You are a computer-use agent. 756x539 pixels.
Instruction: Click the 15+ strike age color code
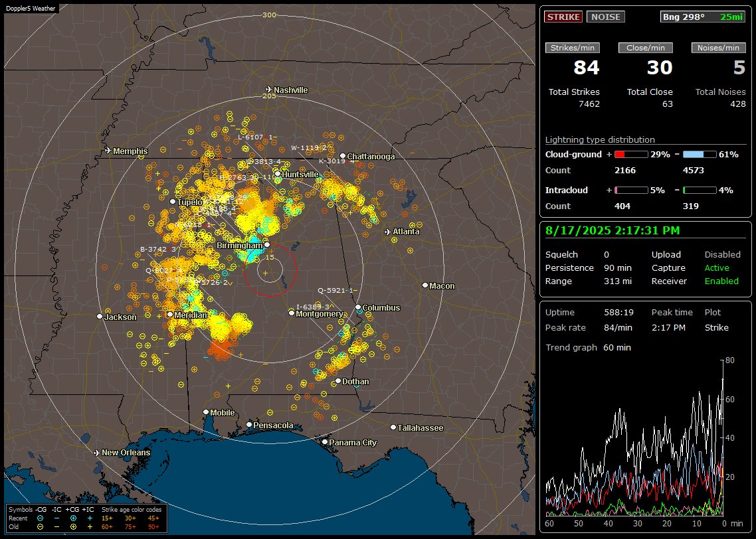coord(107,518)
